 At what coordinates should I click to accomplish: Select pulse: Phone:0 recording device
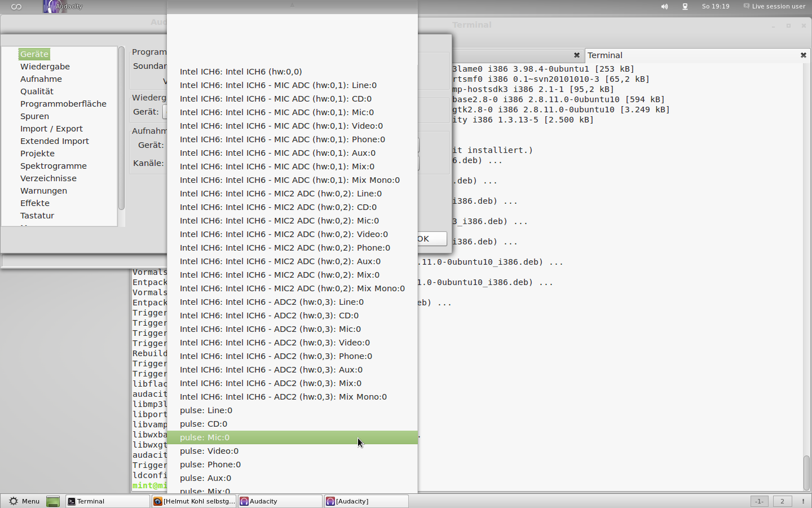point(292,465)
